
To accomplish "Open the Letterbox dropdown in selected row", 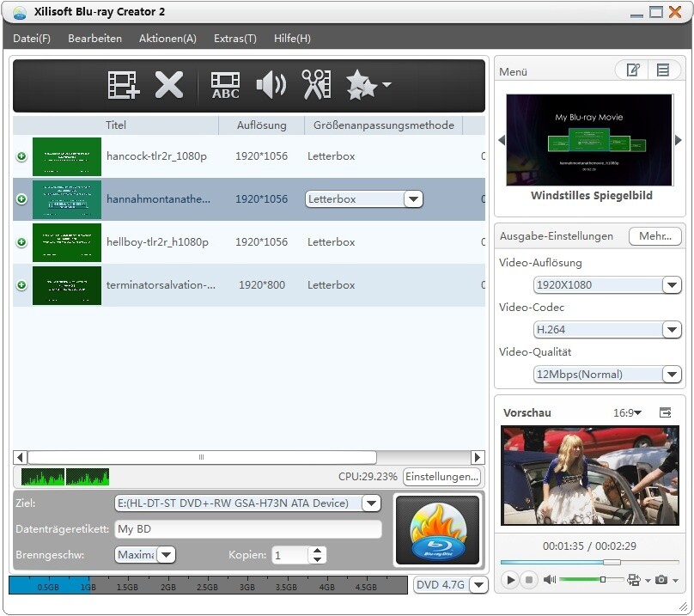I will 413,199.
